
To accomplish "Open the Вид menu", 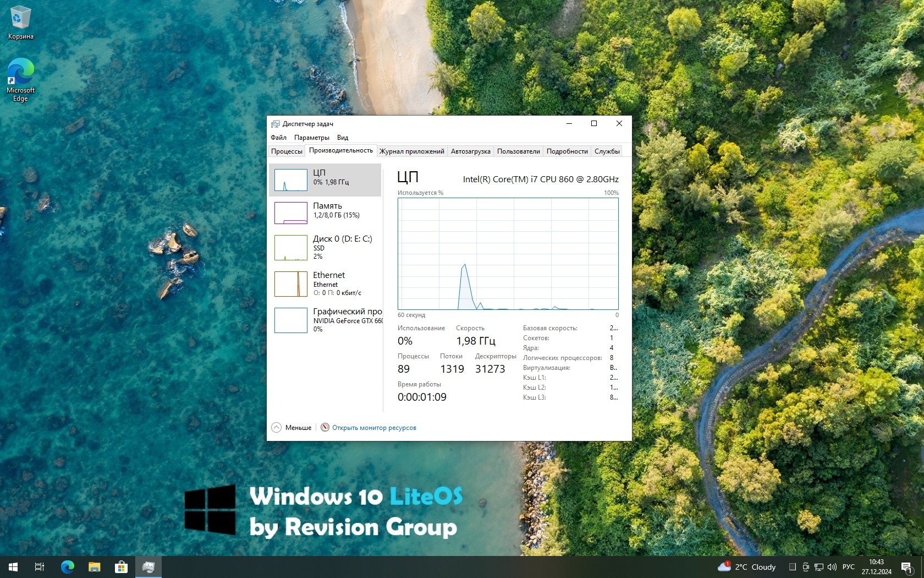I will coord(343,138).
